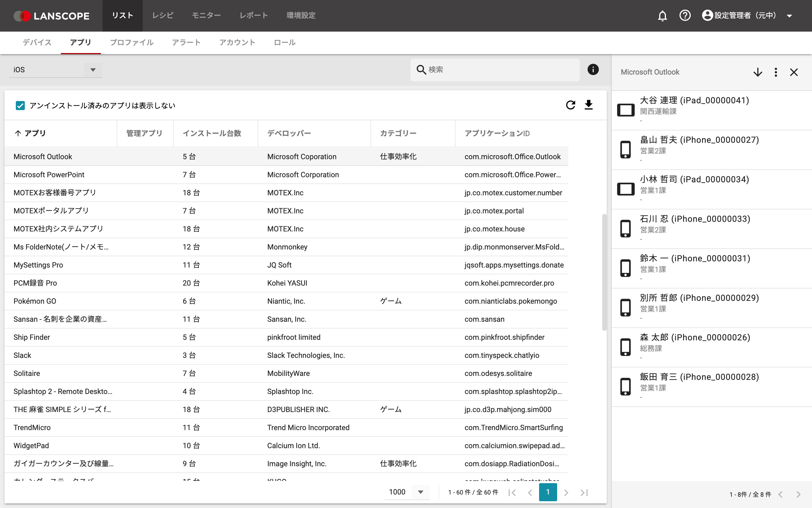
Task: Click the iPhone icon for 飯田 育三
Action: point(625,386)
